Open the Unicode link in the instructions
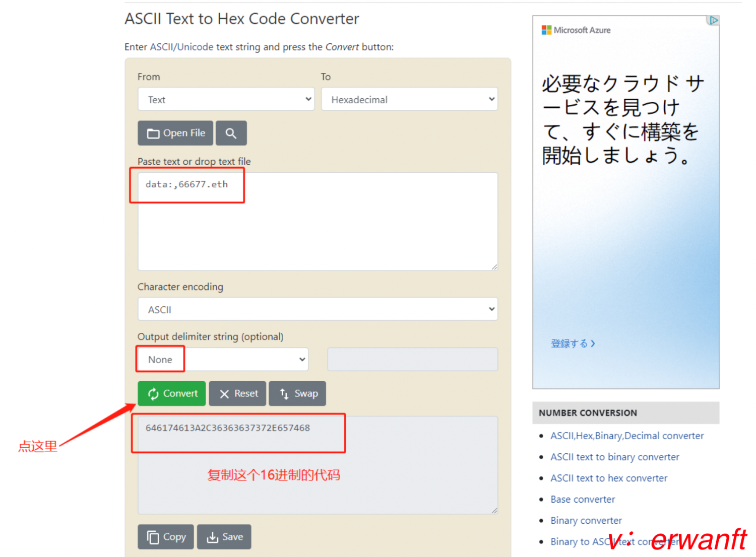Viewport: 756px width, 557px height. (195, 47)
